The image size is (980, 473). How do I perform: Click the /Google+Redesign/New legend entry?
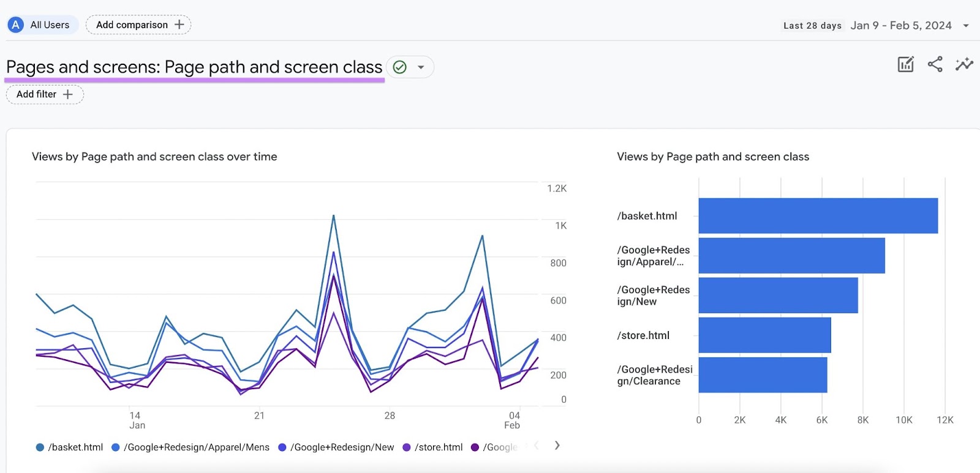[x=342, y=447]
